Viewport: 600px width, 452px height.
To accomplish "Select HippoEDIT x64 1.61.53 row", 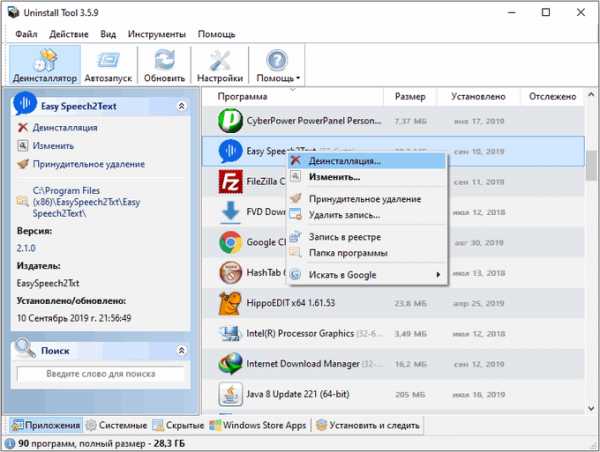I will click(x=393, y=303).
